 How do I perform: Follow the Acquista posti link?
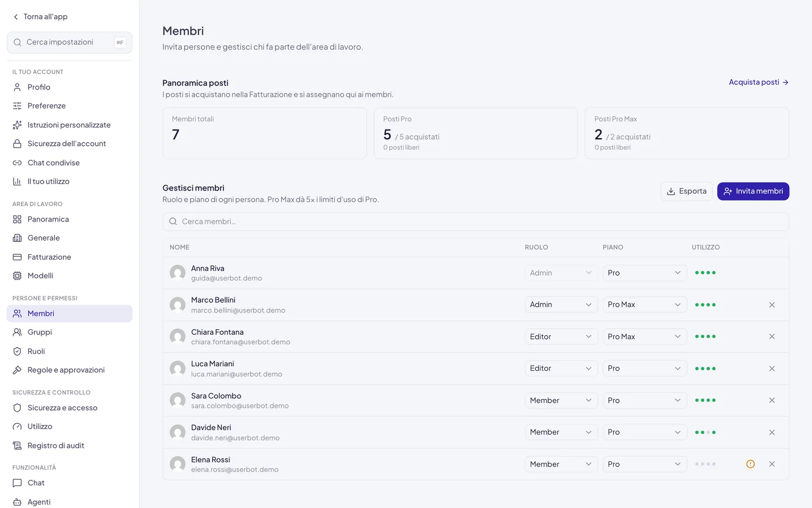coord(759,82)
